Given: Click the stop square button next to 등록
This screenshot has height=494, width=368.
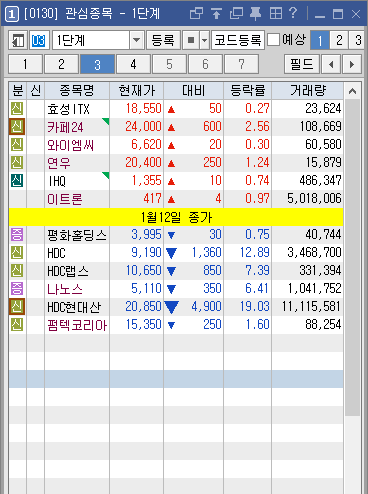Looking at the screenshot, I should (x=191, y=40).
